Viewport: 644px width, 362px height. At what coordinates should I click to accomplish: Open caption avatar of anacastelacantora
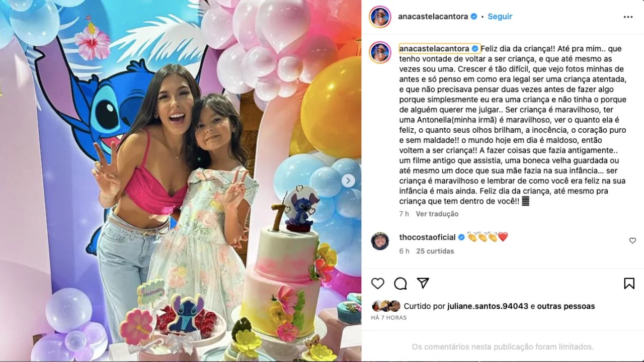(x=380, y=52)
